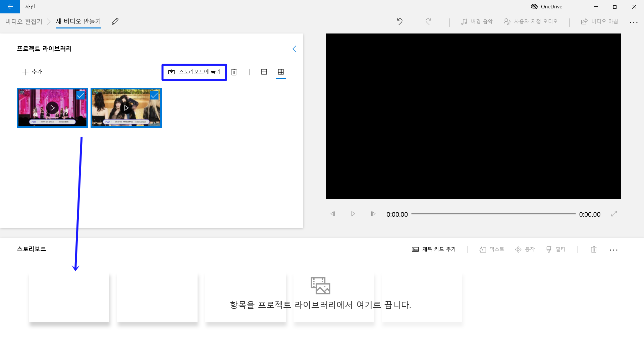Image resolution: width=644 pixels, height=345 pixels.
Task: Open 배경 음악 background music
Action: point(477,21)
